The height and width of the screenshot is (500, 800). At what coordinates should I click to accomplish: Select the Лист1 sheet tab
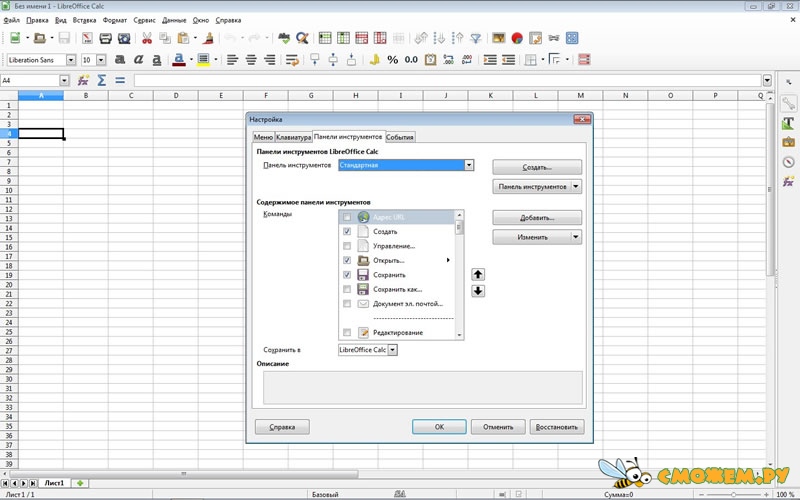(55, 483)
